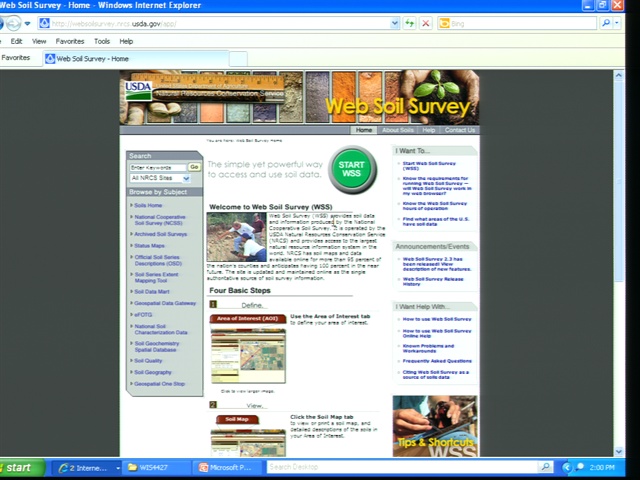Click the page scrollbar up arrow
Image resolution: width=640 pixels, height=480 pixels.
(618, 76)
